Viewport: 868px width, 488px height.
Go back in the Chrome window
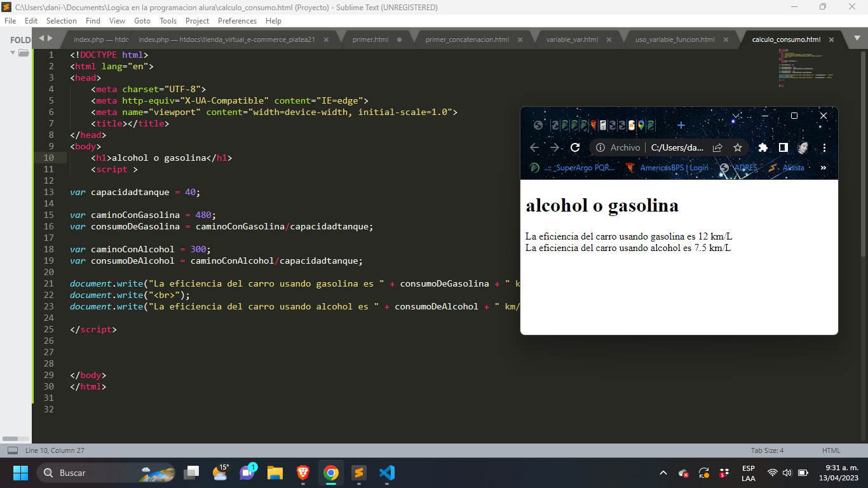[x=534, y=147]
